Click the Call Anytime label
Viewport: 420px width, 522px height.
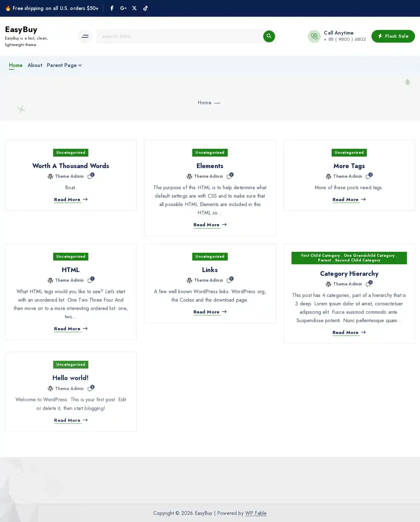(x=338, y=33)
